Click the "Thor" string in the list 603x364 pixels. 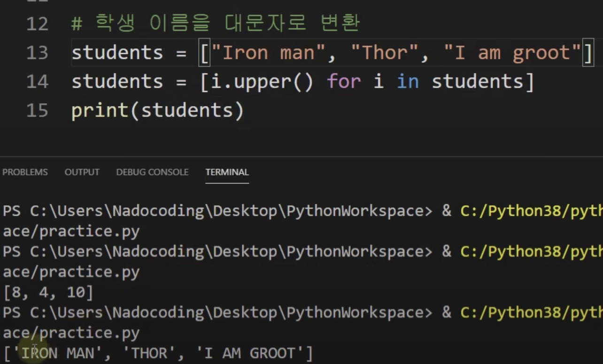tap(384, 53)
